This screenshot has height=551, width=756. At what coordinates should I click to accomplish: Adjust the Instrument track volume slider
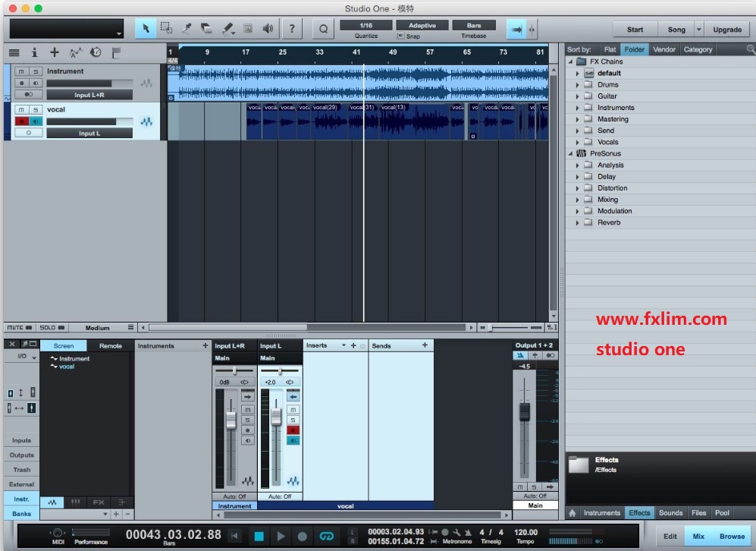point(89,83)
